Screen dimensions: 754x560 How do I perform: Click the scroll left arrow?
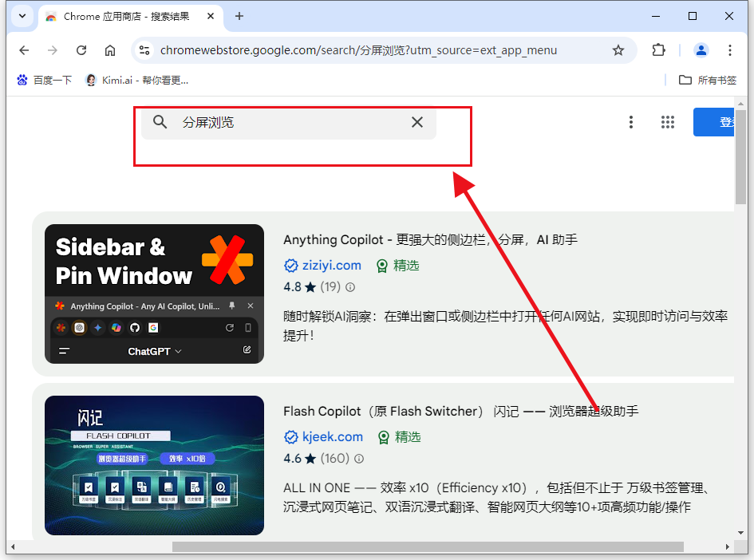pyautogui.click(x=13, y=547)
